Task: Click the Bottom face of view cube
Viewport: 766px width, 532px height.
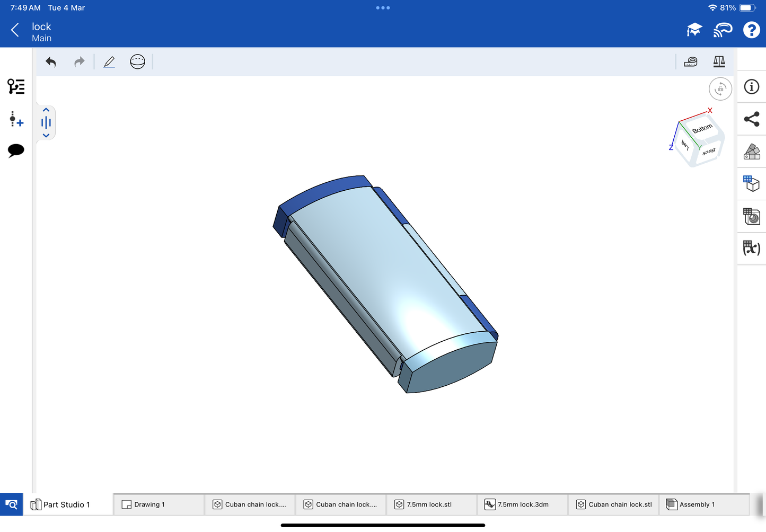Action: tap(702, 129)
